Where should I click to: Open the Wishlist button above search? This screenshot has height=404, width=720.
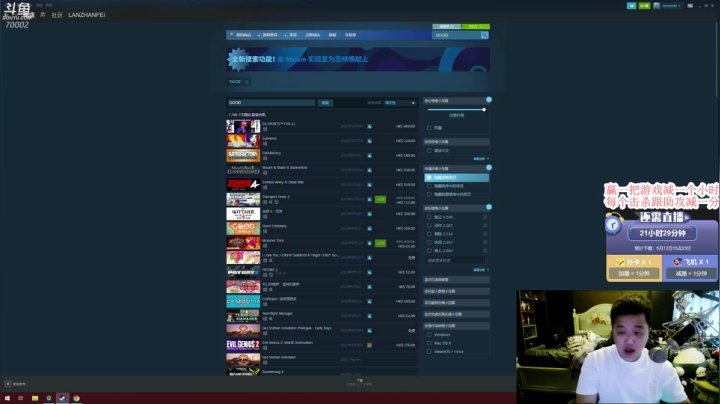[x=446, y=27]
